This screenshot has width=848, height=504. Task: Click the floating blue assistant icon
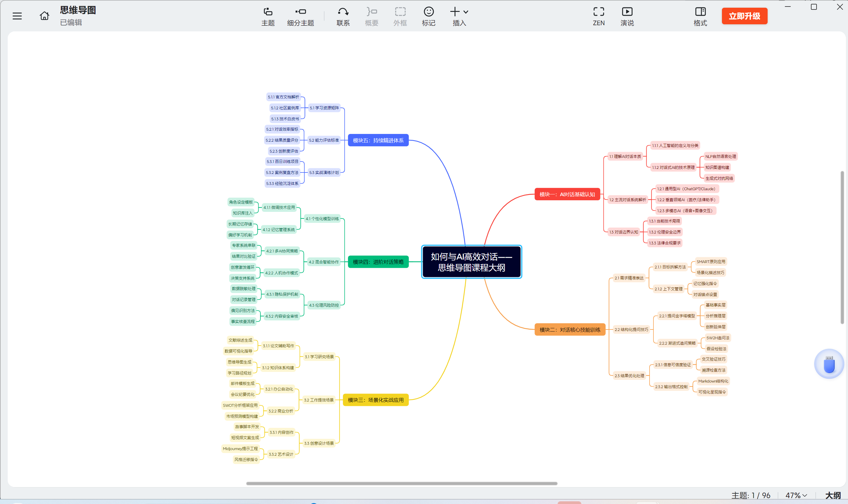tap(829, 364)
